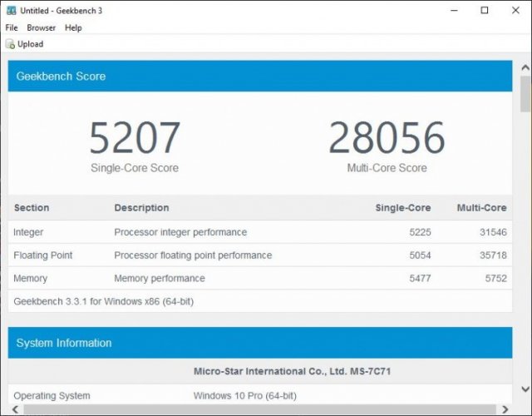Viewport: 532px width, 416px height.
Task: Click the horizontal scrollbar left arrow
Action: (x=13, y=409)
